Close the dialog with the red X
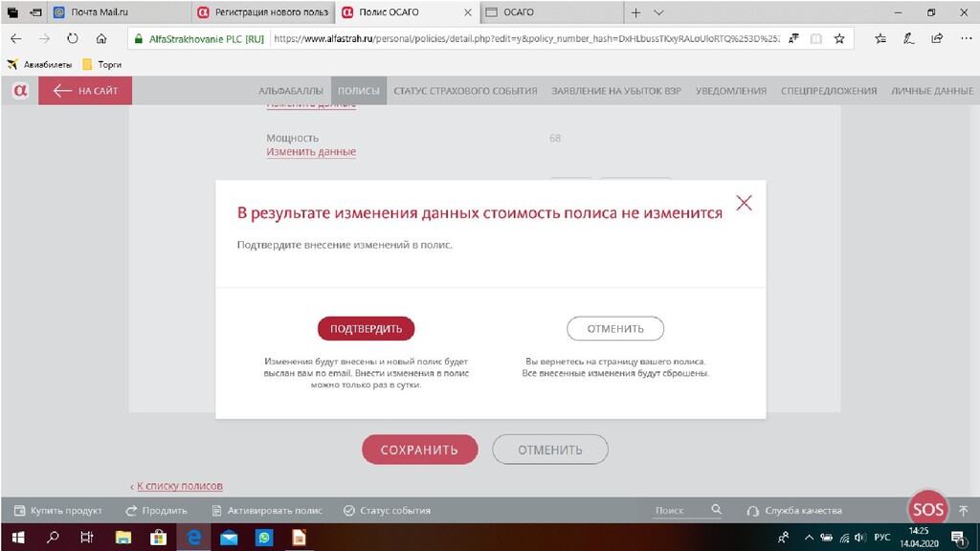980x551 pixels. coord(744,203)
